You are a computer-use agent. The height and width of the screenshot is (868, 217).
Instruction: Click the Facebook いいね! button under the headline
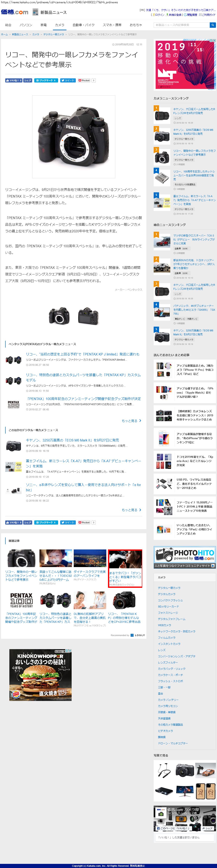click(x=13, y=81)
